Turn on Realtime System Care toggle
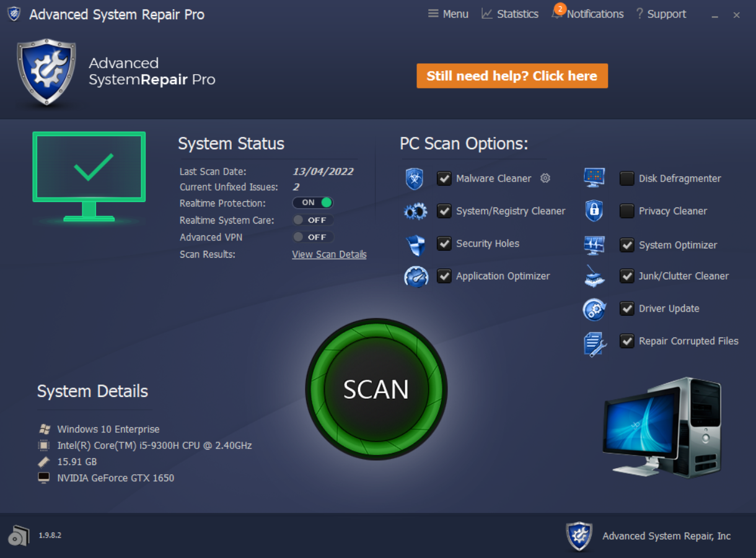Viewport: 756px width, 558px height. (313, 220)
